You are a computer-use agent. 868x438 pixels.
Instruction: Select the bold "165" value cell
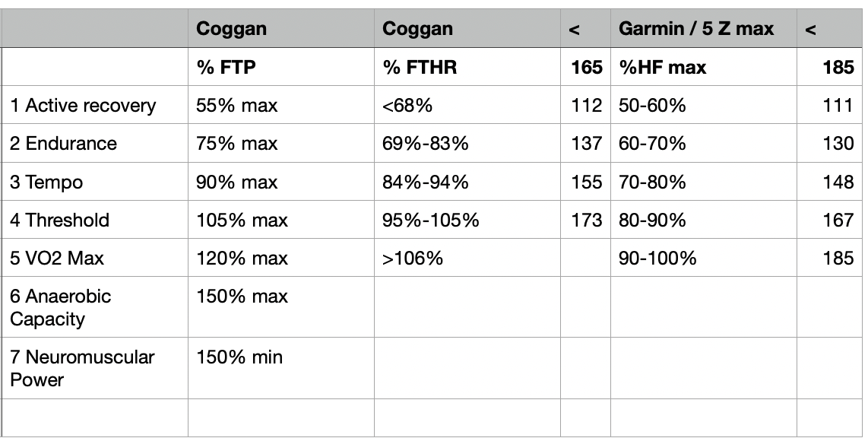[x=586, y=68]
